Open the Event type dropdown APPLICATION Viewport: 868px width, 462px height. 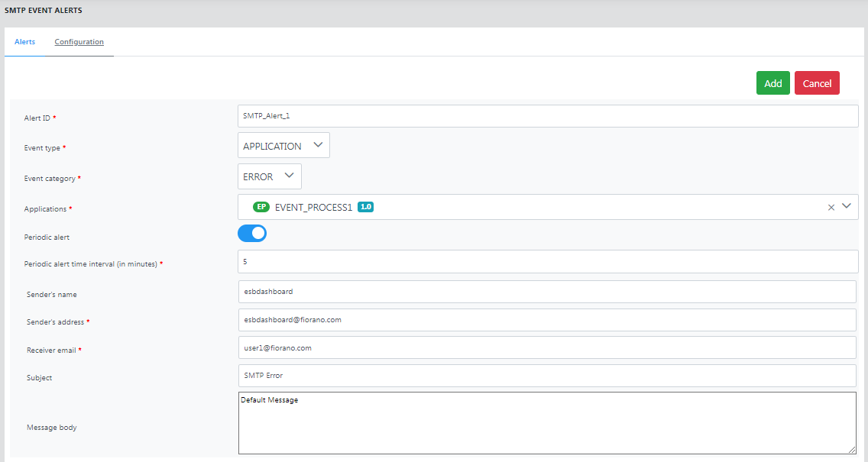coord(283,145)
